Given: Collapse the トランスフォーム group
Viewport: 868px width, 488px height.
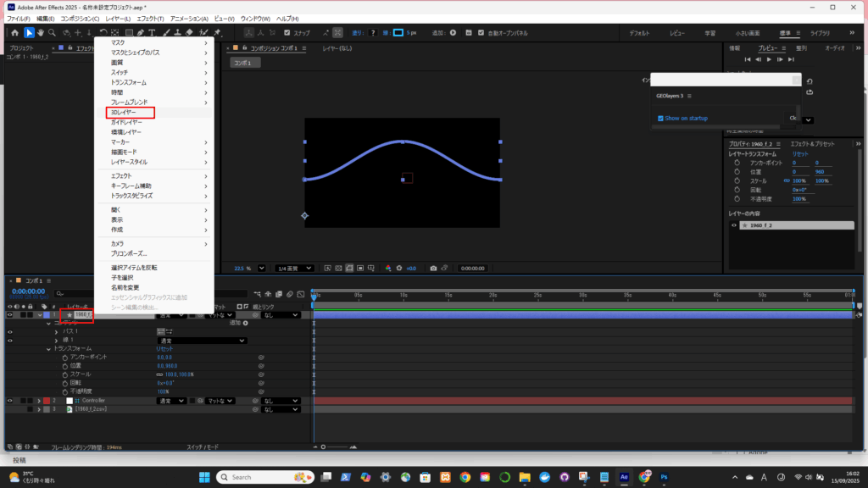Looking at the screenshot, I should point(48,348).
